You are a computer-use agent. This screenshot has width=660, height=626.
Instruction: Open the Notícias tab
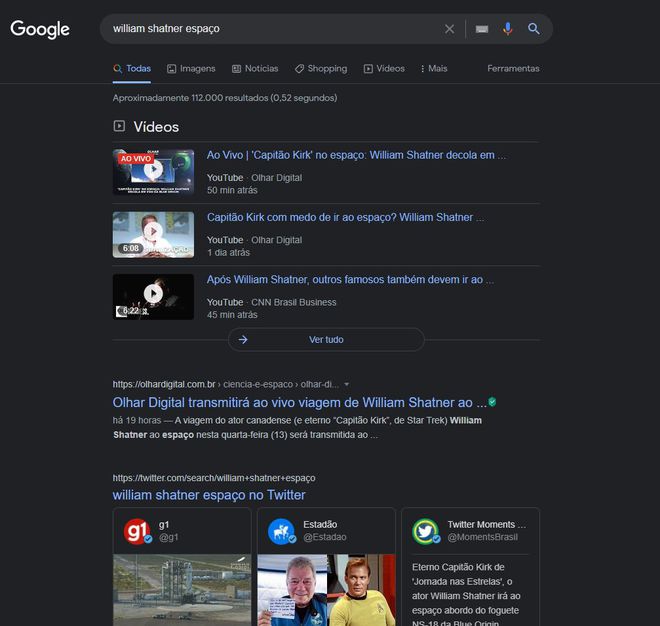255,69
